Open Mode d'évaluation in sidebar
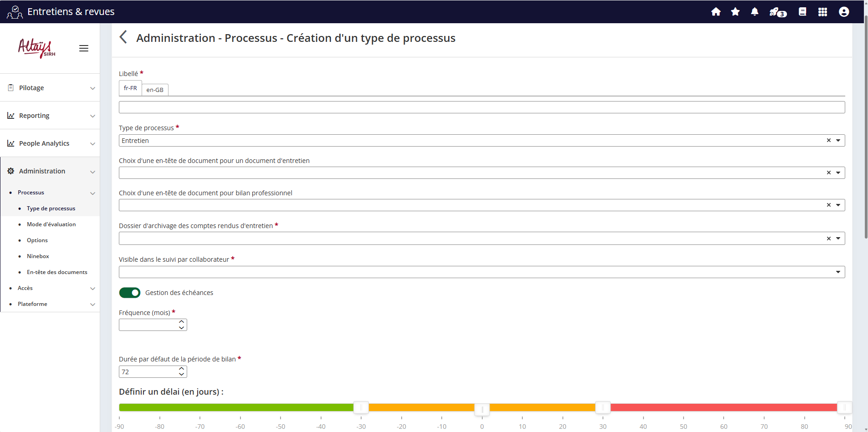Image resolution: width=868 pixels, height=432 pixels. click(x=51, y=224)
